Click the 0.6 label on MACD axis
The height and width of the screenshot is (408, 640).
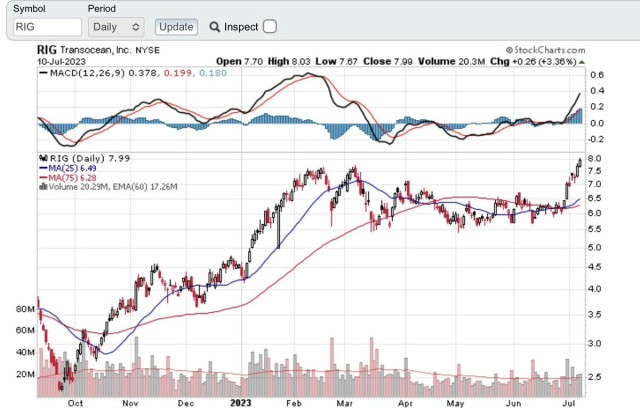click(597, 75)
